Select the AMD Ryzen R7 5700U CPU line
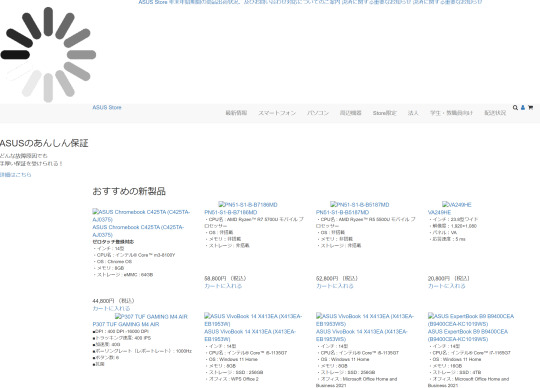The height and width of the screenshot is (388, 540). pos(254,222)
